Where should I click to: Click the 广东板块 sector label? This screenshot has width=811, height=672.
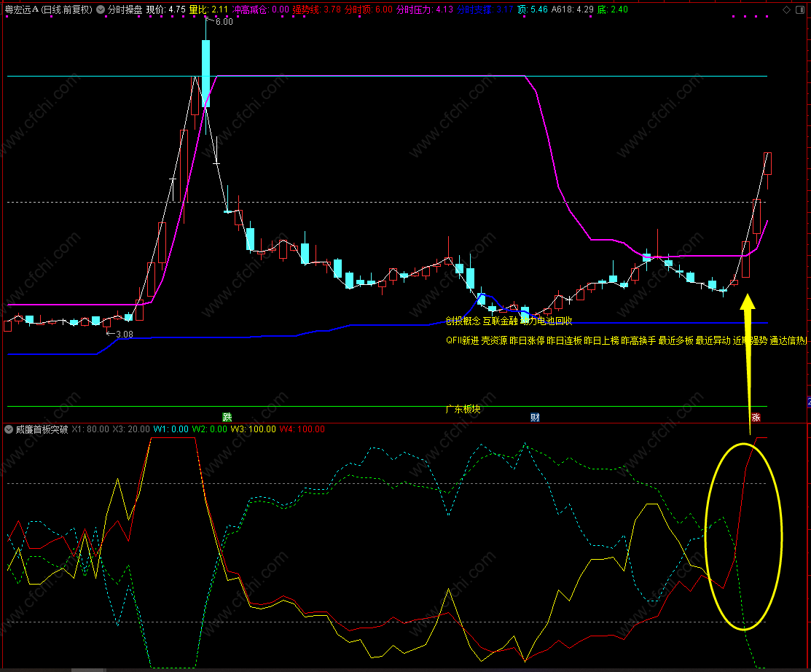click(x=463, y=409)
